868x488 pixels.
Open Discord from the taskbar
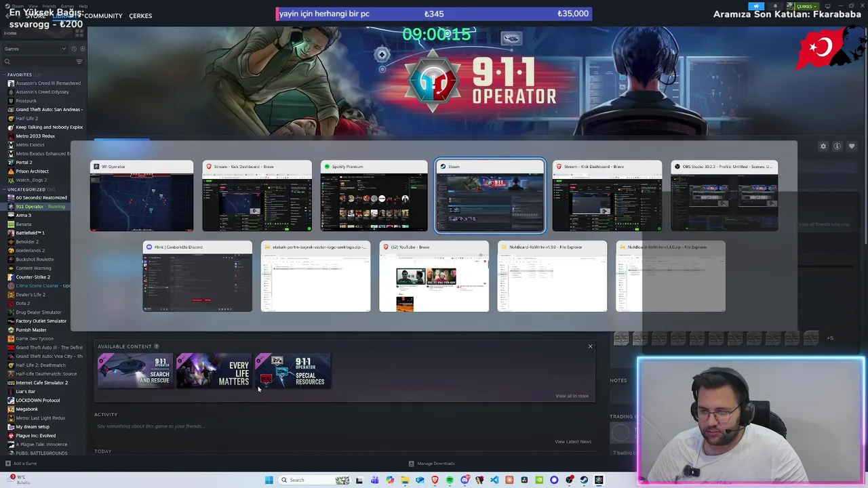coord(465,480)
